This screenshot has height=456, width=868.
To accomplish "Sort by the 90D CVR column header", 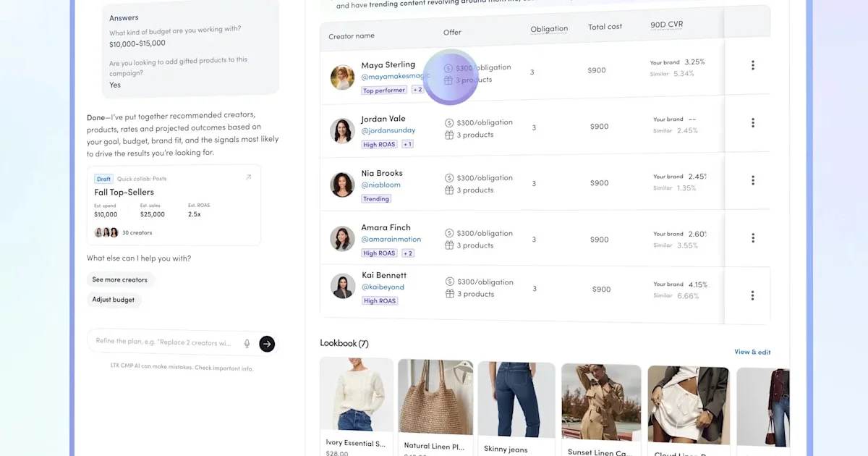I will [x=666, y=25].
